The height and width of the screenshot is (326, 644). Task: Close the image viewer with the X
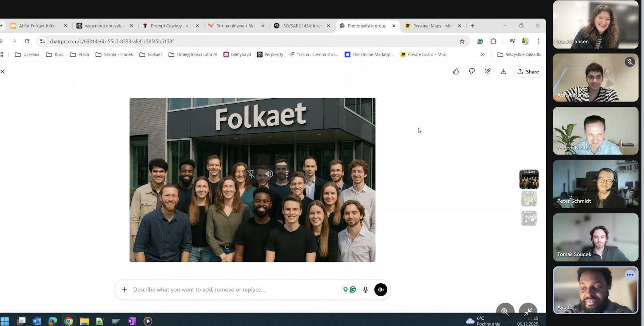pos(3,71)
